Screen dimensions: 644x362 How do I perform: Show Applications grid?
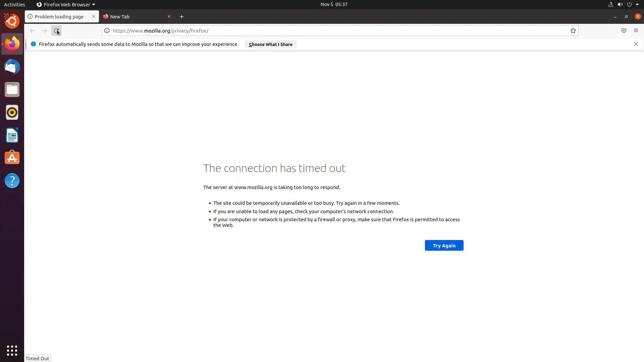pyautogui.click(x=12, y=351)
